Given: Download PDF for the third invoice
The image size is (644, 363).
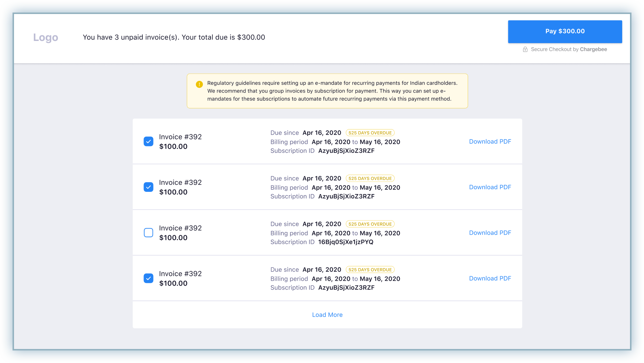Looking at the screenshot, I should pos(490,233).
